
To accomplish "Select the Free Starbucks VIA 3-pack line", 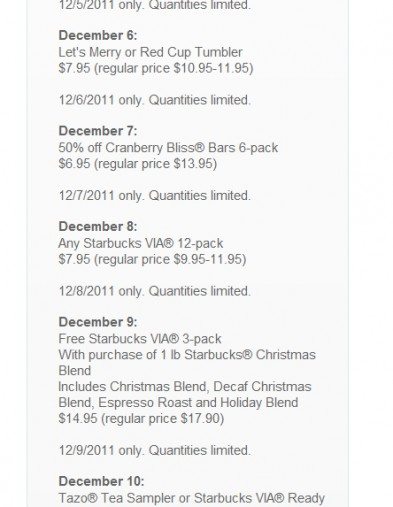I will (x=140, y=339).
